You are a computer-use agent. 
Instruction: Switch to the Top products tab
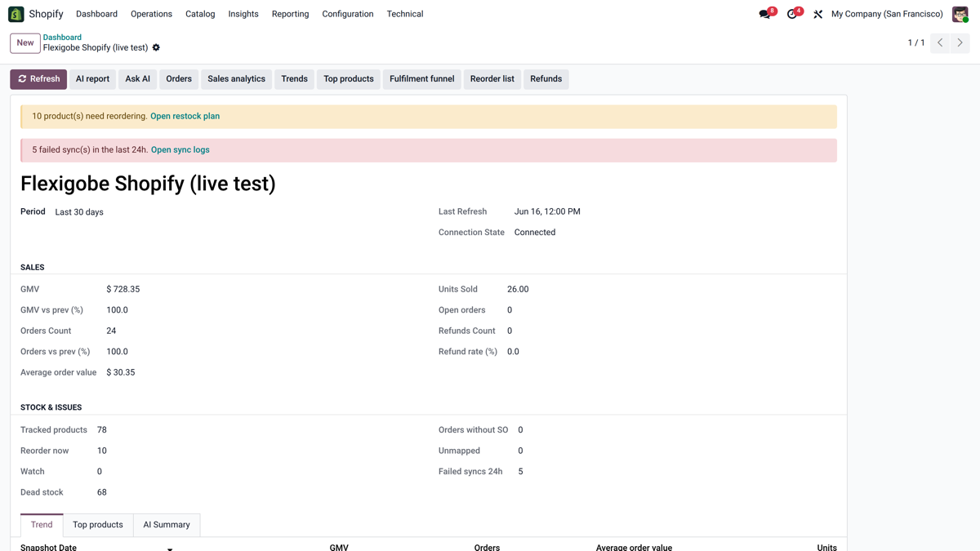pyautogui.click(x=98, y=525)
